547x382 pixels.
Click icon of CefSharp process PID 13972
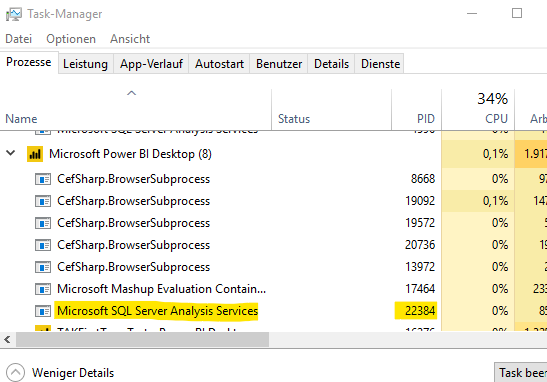coord(43,267)
